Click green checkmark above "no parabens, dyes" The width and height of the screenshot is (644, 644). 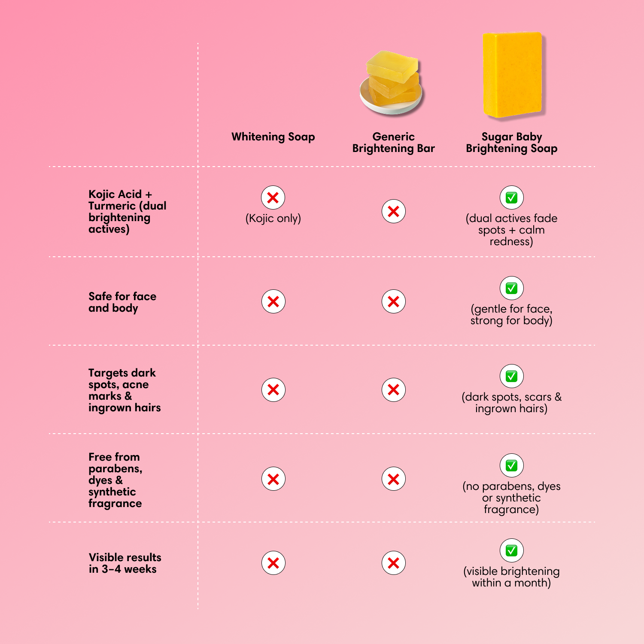pos(511,465)
